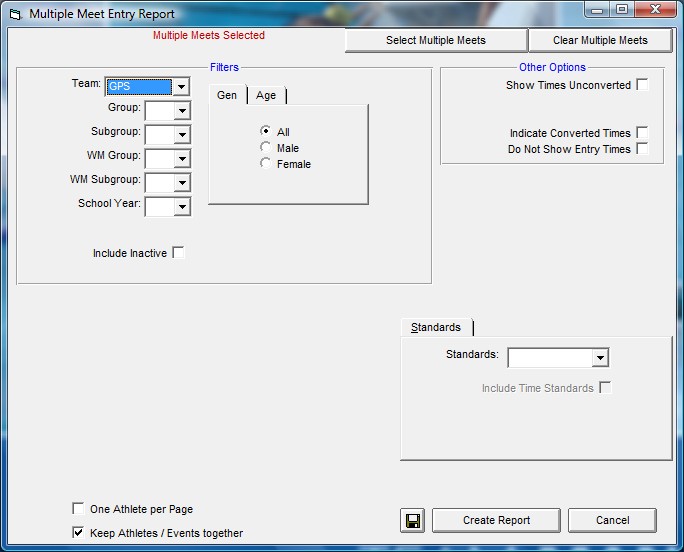Click the floppy disk save icon
Image resolution: width=684 pixels, height=552 pixels.
pyautogui.click(x=412, y=520)
